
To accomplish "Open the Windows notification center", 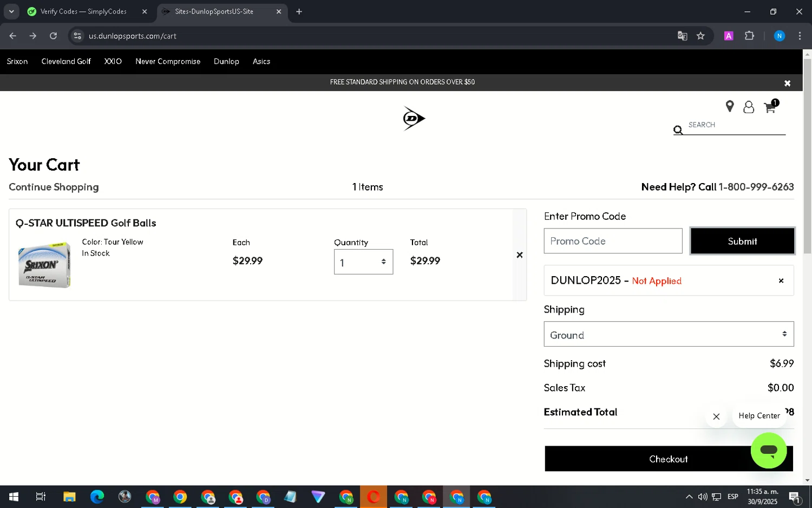I will 795,497.
